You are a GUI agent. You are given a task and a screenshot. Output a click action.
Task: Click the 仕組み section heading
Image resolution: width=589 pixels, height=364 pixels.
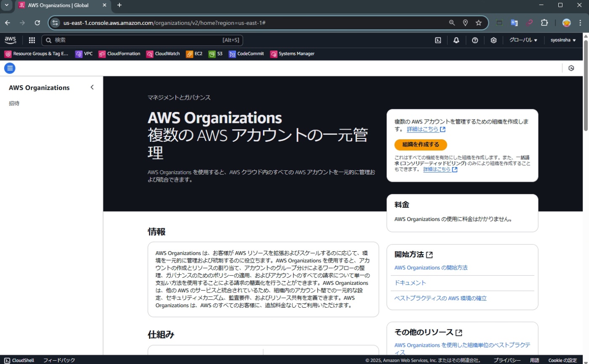coord(161,335)
